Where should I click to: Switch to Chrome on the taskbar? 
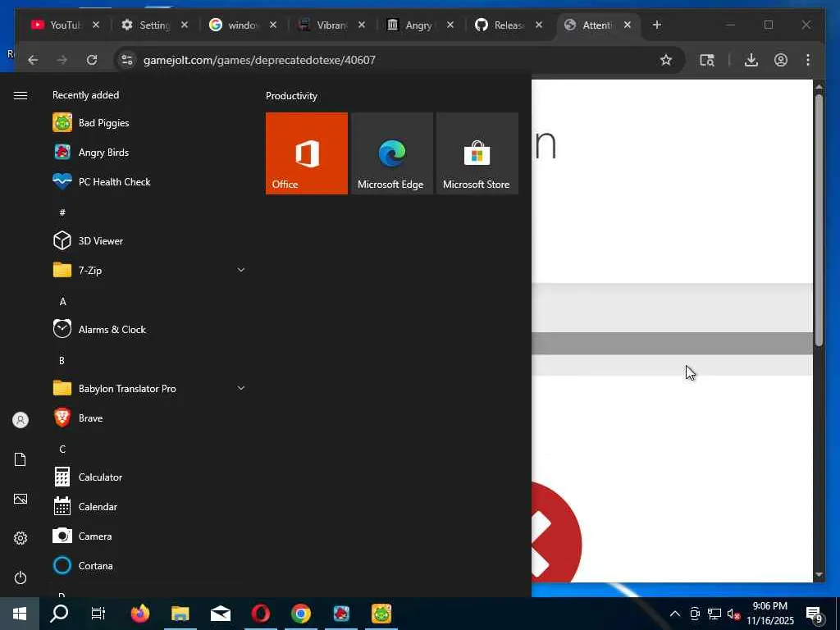[x=300, y=614]
